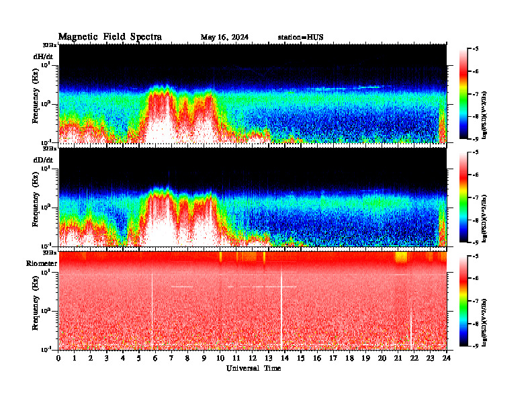This screenshot has height=411, width=532.
Task: Click the top panel color scale bar
Action: pos(463,94)
